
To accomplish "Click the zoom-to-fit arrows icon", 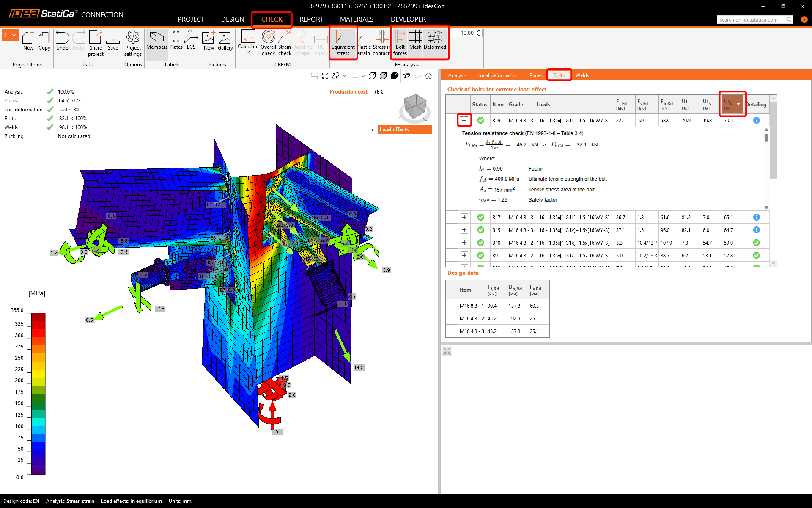I will pyautogui.click(x=325, y=76).
